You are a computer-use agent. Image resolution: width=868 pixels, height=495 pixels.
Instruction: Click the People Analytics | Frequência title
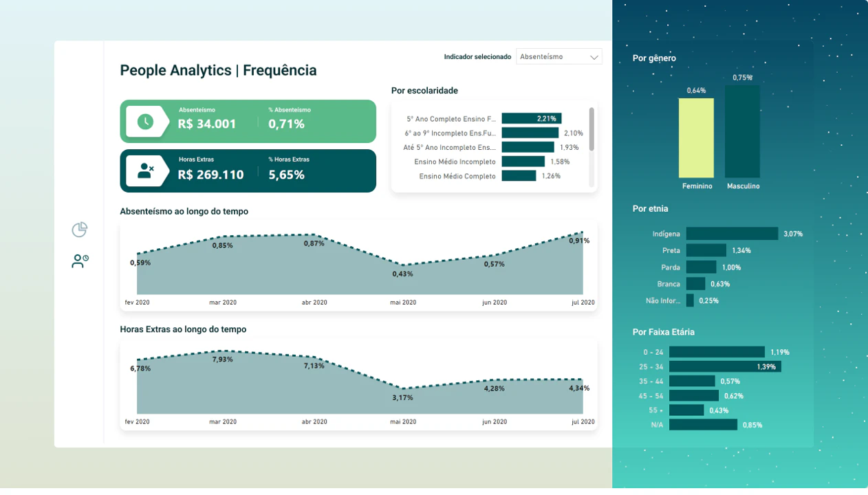click(218, 70)
